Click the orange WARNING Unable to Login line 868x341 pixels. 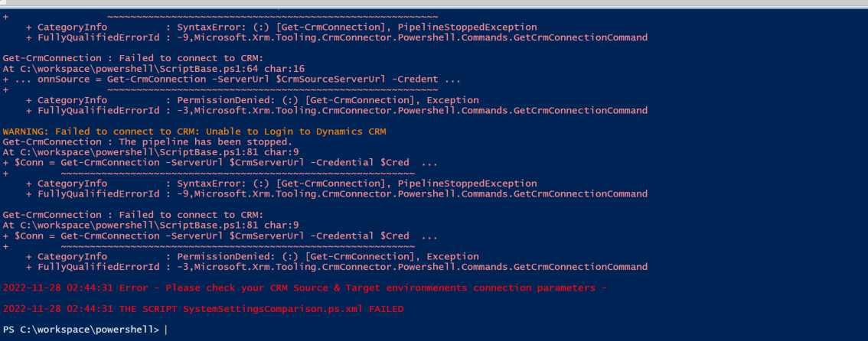click(x=194, y=132)
